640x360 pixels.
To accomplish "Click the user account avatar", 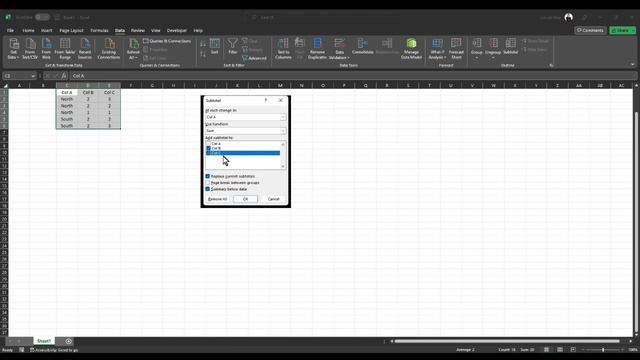I will [569, 17].
